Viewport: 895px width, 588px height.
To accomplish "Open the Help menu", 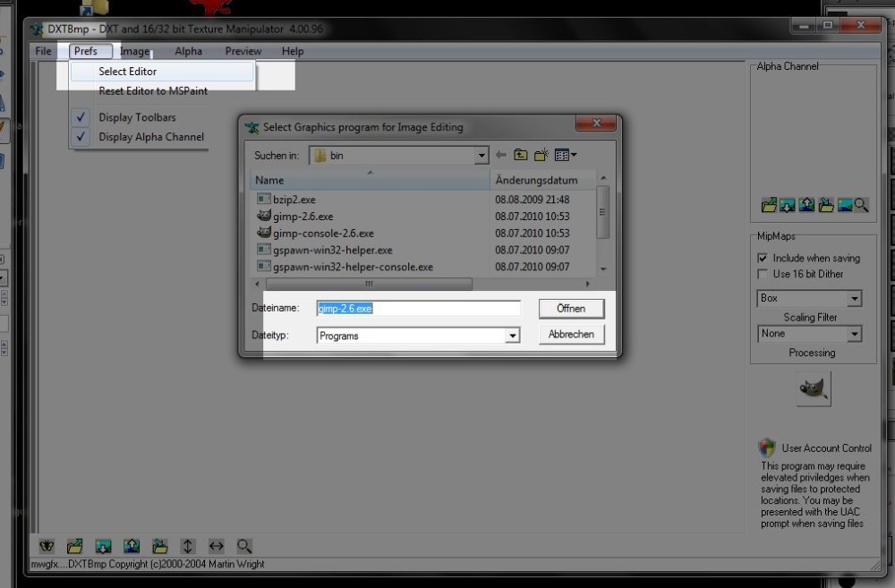I will [x=293, y=51].
